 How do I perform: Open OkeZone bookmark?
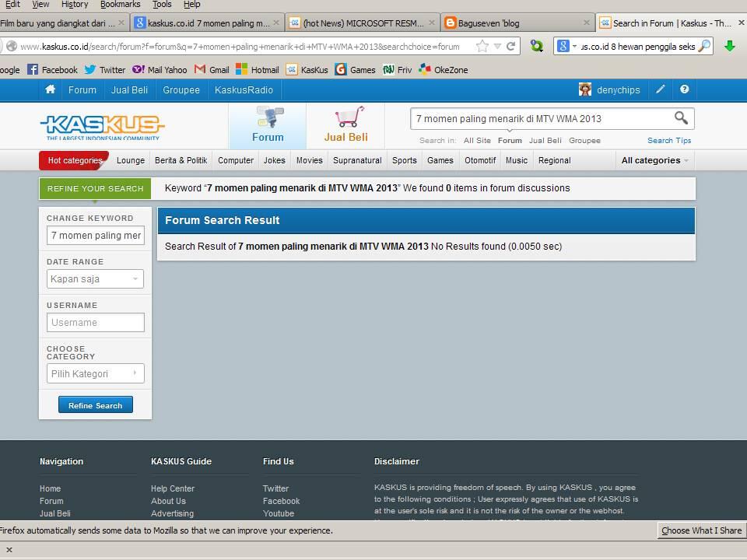tap(444, 69)
